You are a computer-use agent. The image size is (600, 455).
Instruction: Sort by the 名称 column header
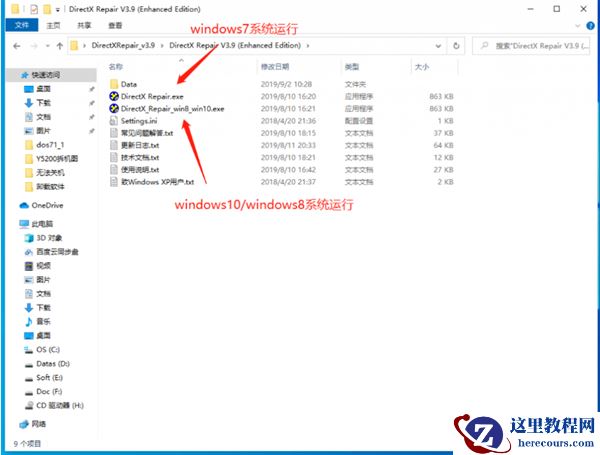point(116,67)
